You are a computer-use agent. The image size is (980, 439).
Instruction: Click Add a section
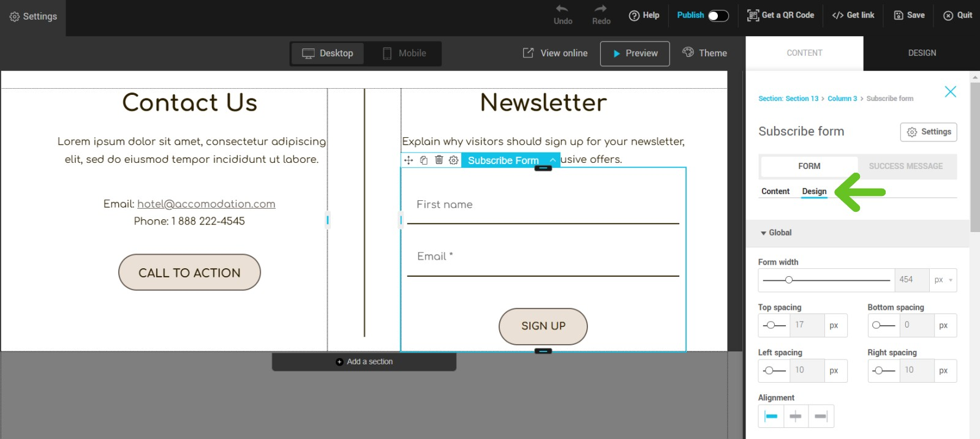coord(364,362)
